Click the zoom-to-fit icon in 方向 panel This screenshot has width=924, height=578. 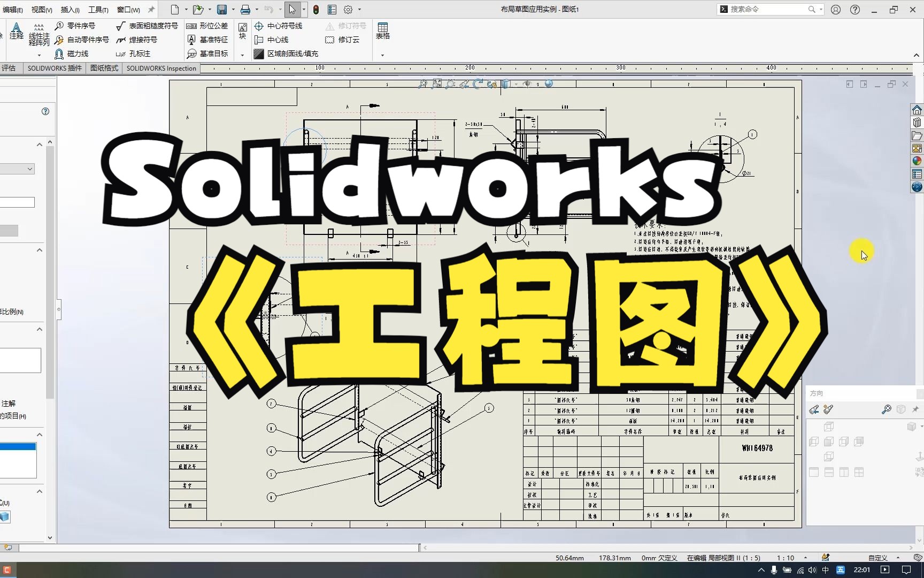coord(887,409)
